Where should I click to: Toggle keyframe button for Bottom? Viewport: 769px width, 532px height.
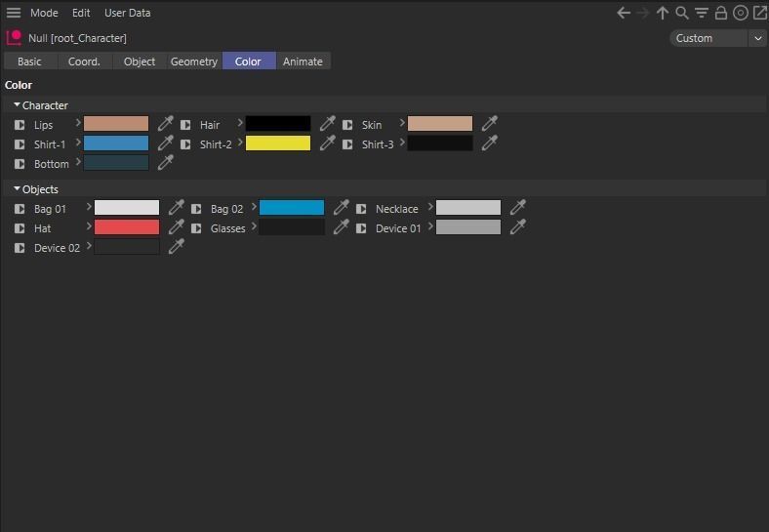coord(20,164)
